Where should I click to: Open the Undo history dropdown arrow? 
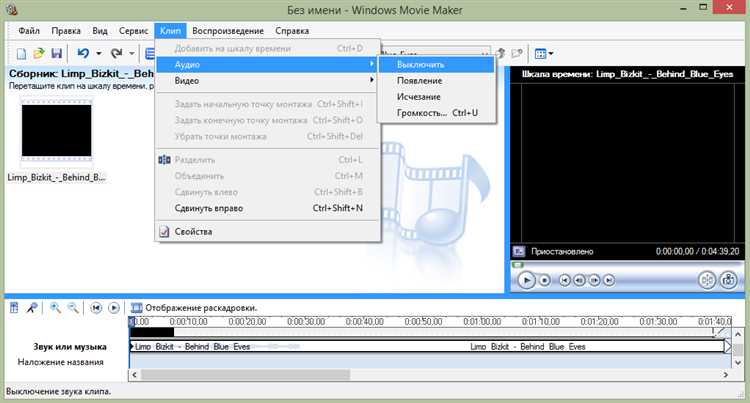[99, 54]
